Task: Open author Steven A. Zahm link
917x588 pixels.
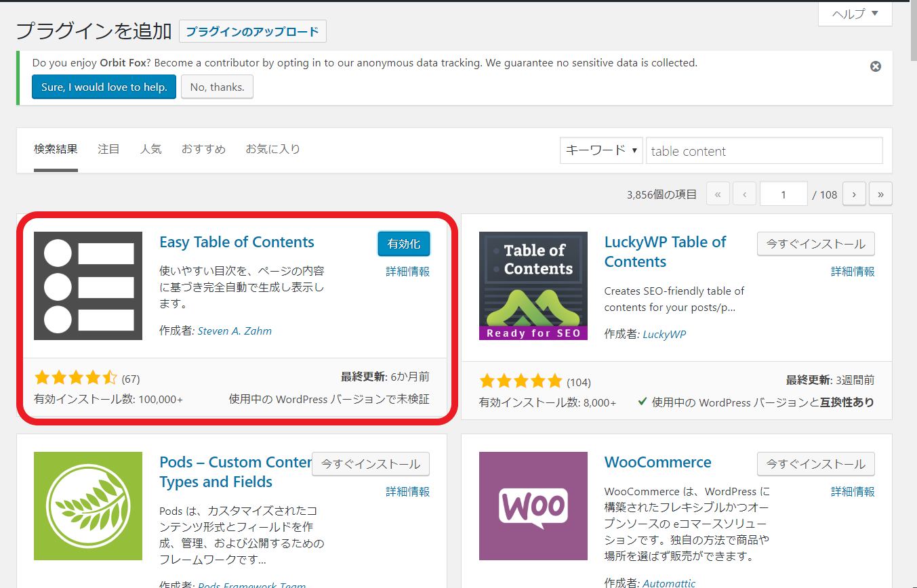Action: (x=235, y=331)
